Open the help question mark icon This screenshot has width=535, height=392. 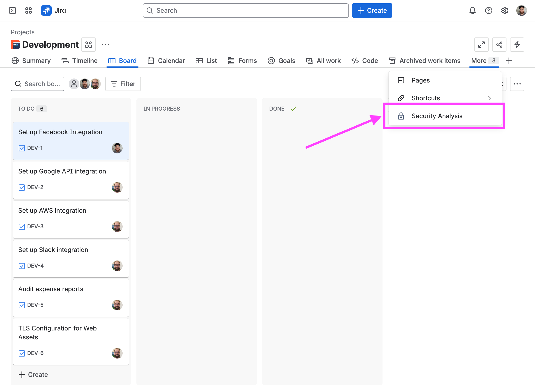pyautogui.click(x=488, y=10)
